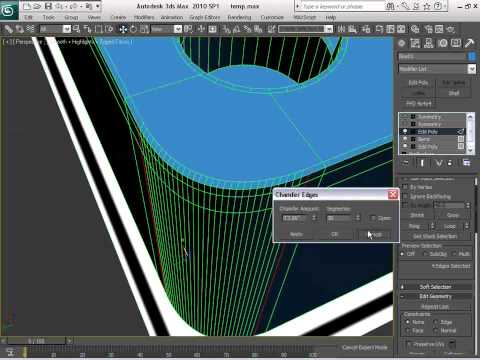Image resolution: width=480 pixels, height=360 pixels.
Task: Click the Save file icon in the quick access toolbar
Action: (48, 6)
